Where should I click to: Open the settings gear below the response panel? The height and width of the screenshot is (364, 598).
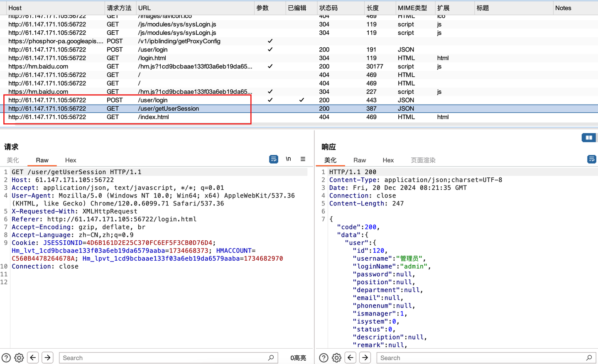[336, 357]
